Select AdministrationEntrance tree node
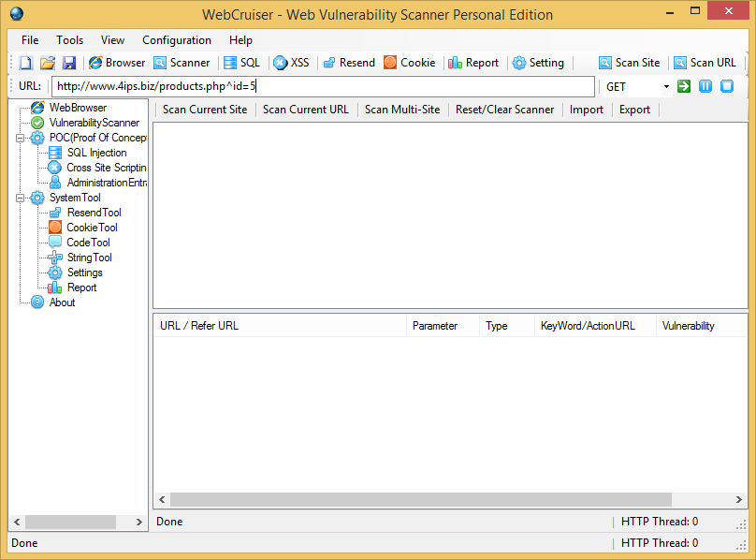This screenshot has height=560, width=756. (107, 183)
